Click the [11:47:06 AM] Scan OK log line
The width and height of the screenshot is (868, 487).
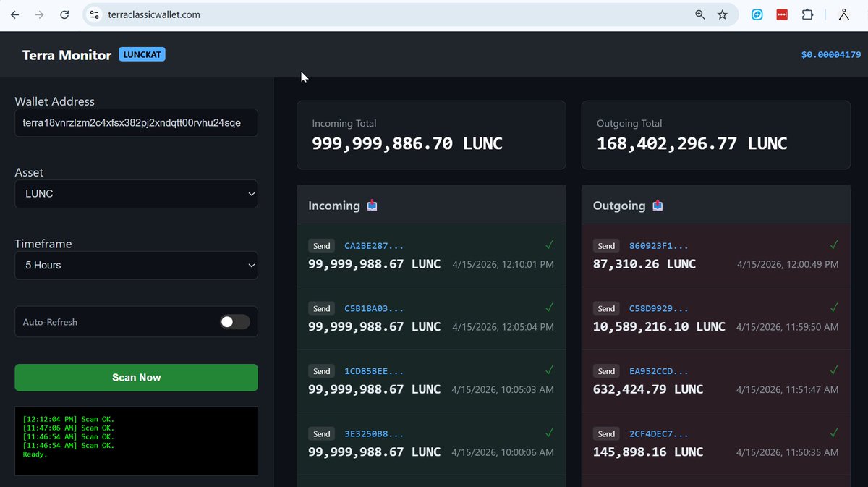point(69,428)
